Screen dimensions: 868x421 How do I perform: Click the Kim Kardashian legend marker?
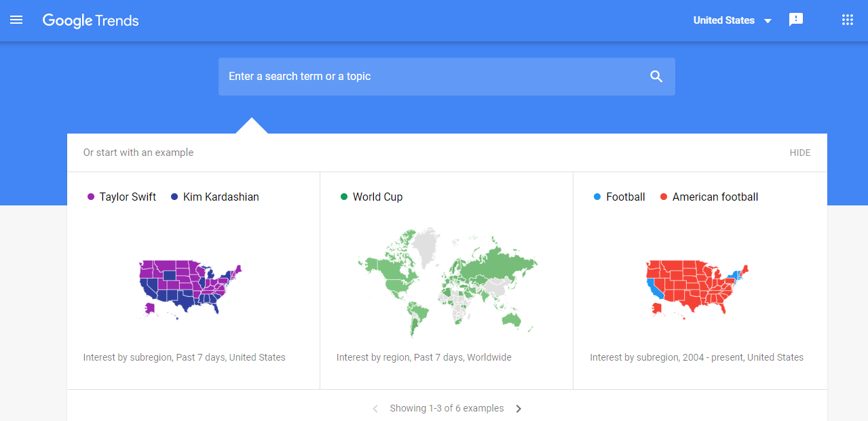click(x=174, y=197)
